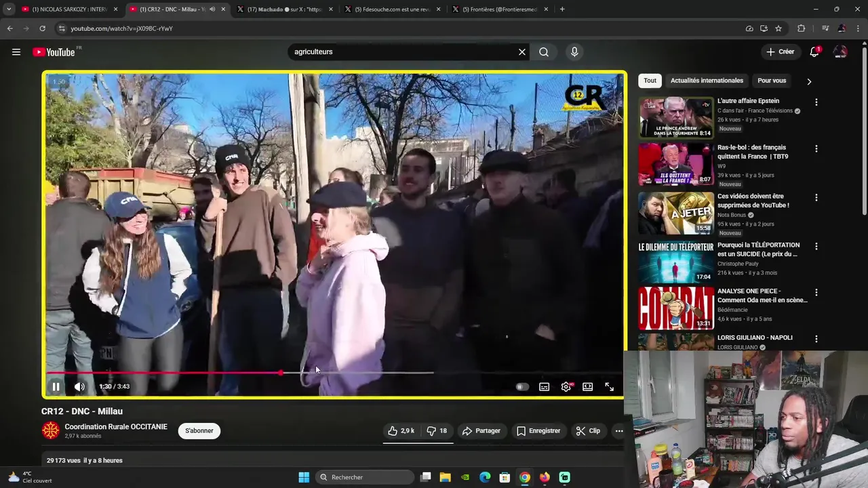The height and width of the screenshot is (488, 868).
Task: Open browser tab search dropdown
Action: pyautogui.click(x=8, y=9)
